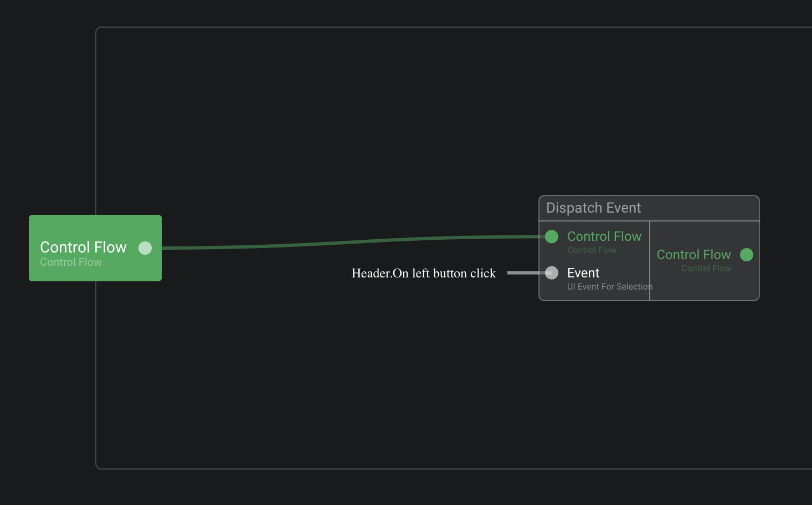Viewport: 812px width, 505px height.
Task: Click the Control Flow input label in Dispatch Event
Action: coord(604,236)
